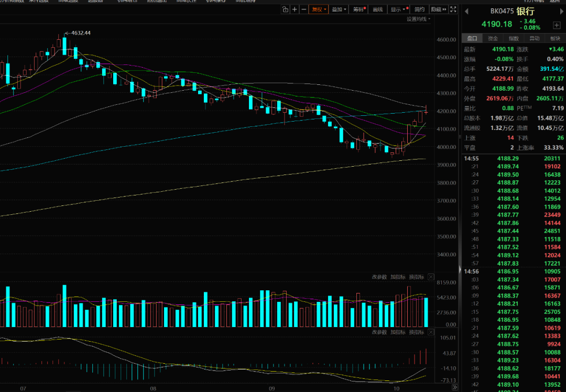Toggle 筹码 chip distribution display
Viewport: 566px width, 392px height.
pos(358,9)
